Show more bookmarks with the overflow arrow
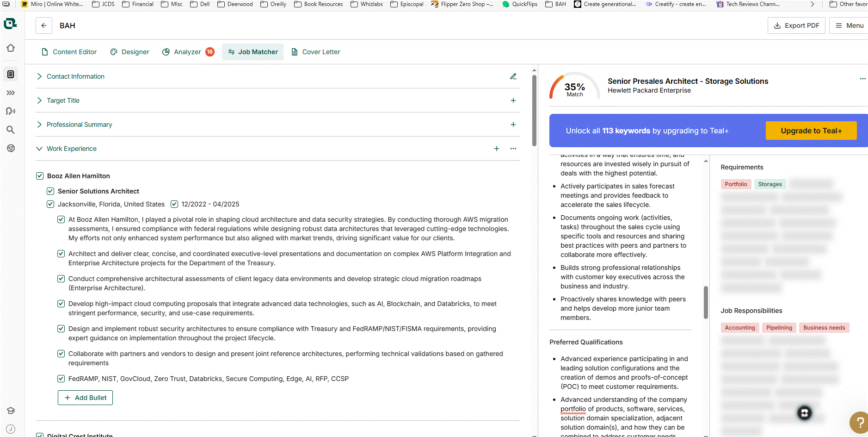This screenshot has height=437, width=868. [812, 4]
